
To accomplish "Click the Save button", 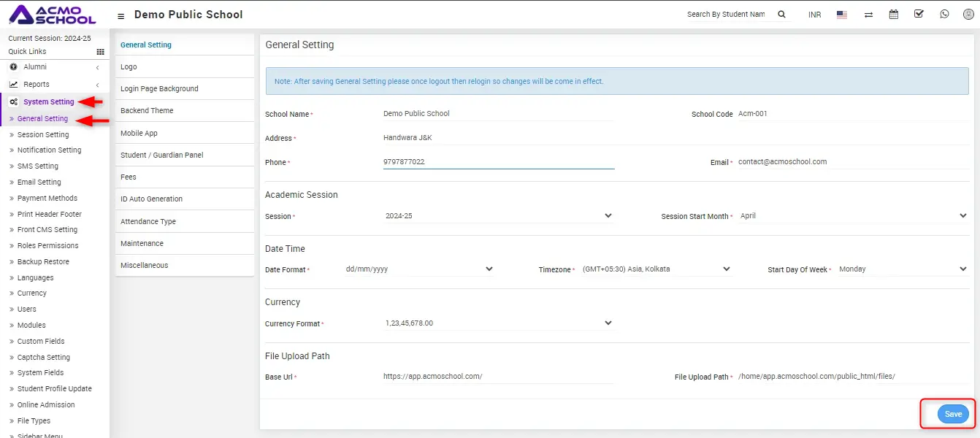I will pos(953,415).
